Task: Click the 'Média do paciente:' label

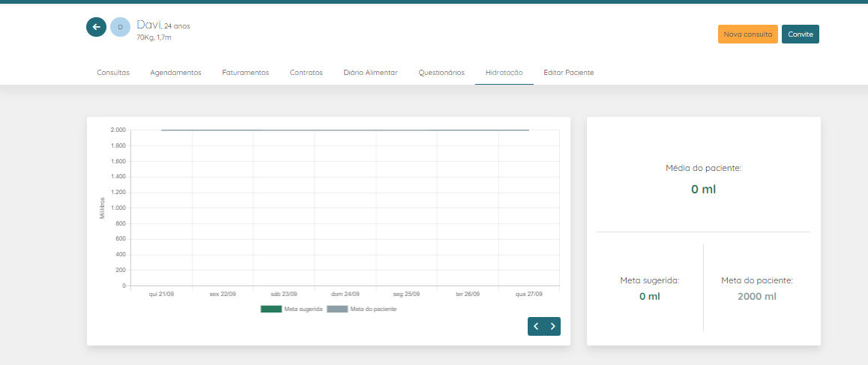Action: [x=703, y=168]
